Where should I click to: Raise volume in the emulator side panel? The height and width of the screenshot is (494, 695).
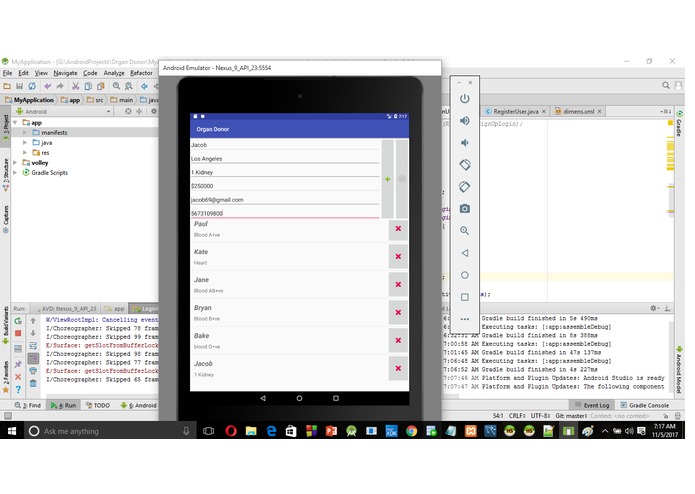pyautogui.click(x=465, y=121)
